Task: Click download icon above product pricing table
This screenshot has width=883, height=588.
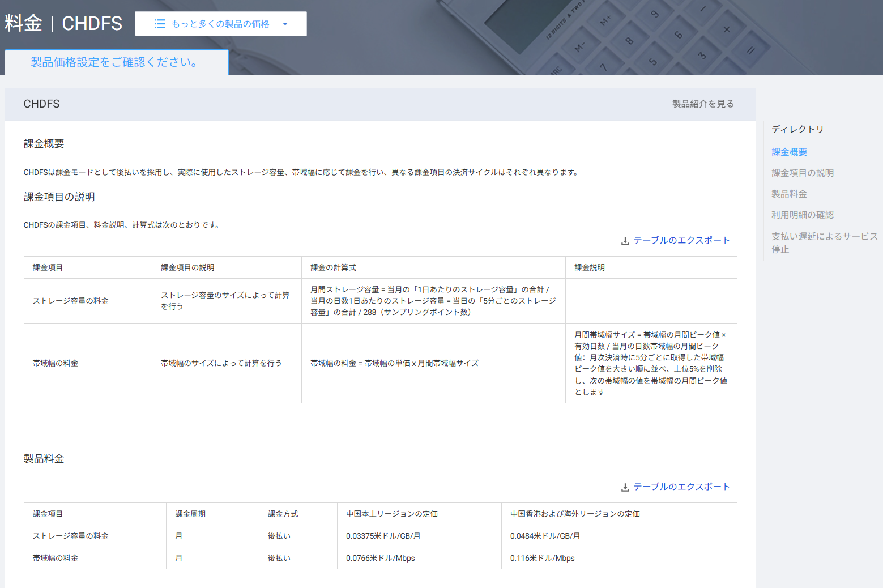Action: pyautogui.click(x=625, y=487)
